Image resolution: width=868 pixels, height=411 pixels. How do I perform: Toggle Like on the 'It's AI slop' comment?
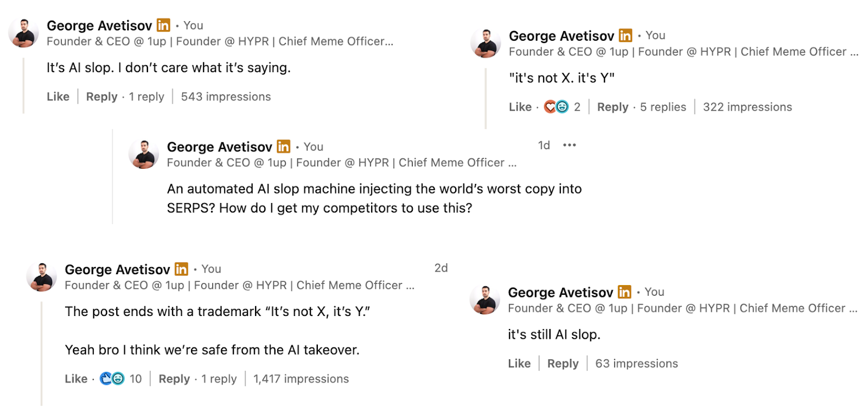[x=58, y=97]
